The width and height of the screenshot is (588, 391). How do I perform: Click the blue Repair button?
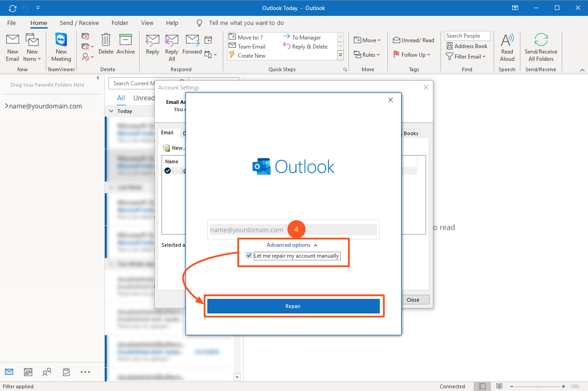(293, 306)
